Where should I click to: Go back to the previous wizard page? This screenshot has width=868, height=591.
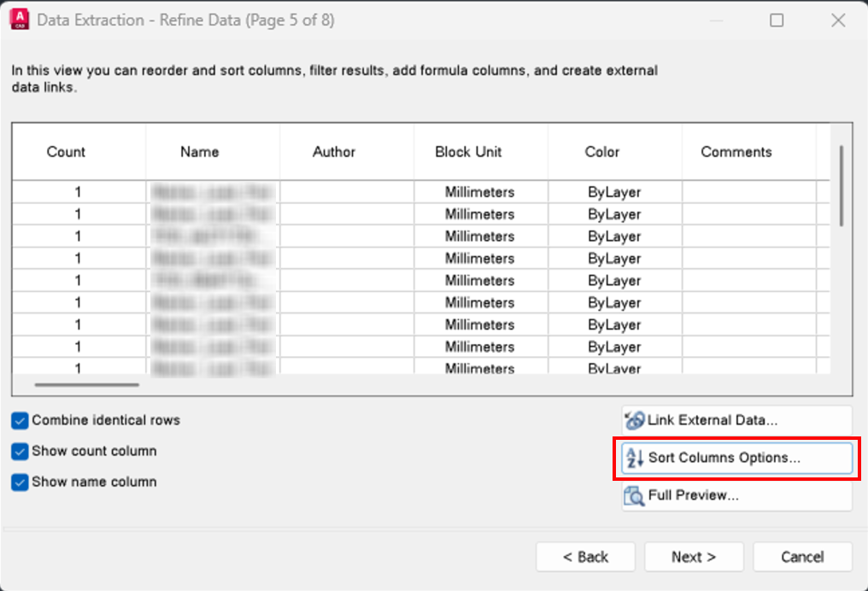click(x=585, y=556)
